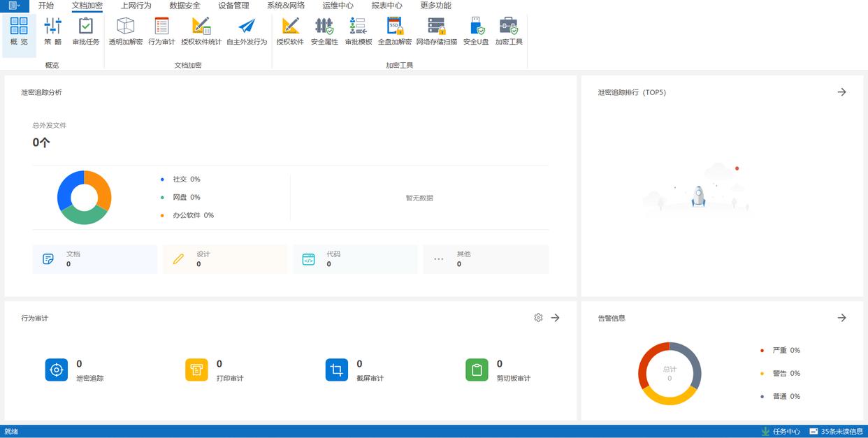Open the 策略 policy tool
Image resolution: width=868 pixels, height=438 pixels.
tap(52, 31)
